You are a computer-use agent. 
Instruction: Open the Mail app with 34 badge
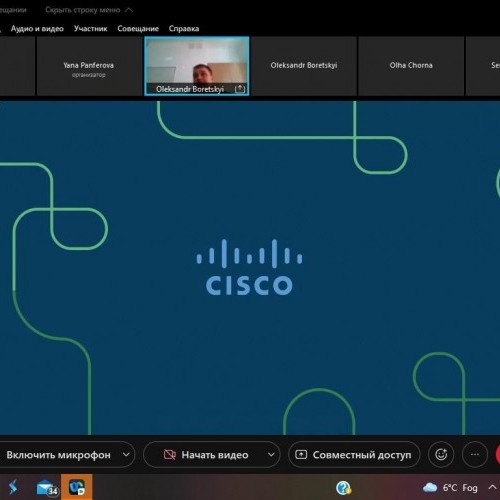[x=47, y=488]
